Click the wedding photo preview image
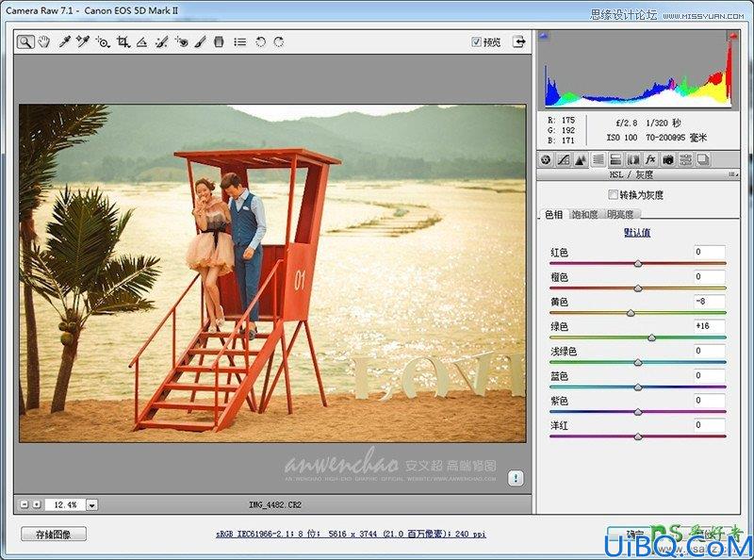The image size is (754, 560). pyautogui.click(x=272, y=272)
